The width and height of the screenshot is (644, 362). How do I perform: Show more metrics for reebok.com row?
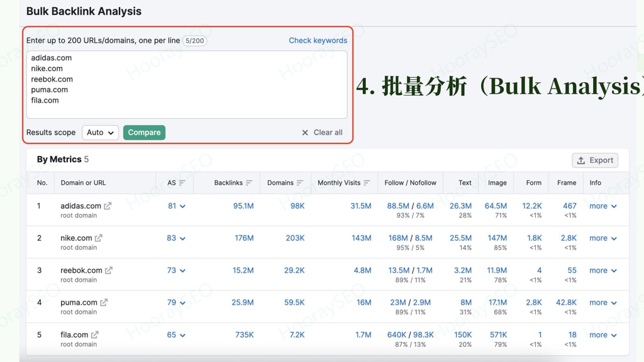[x=602, y=270]
